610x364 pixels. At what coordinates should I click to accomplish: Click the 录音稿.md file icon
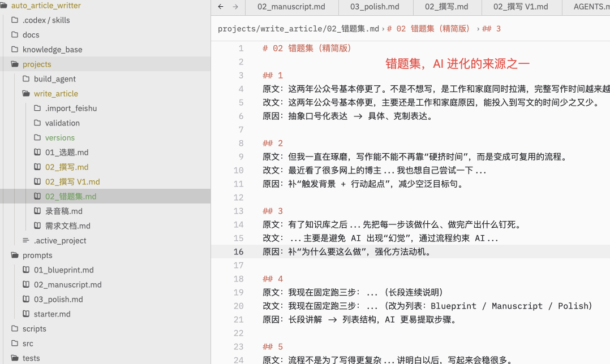(x=37, y=211)
